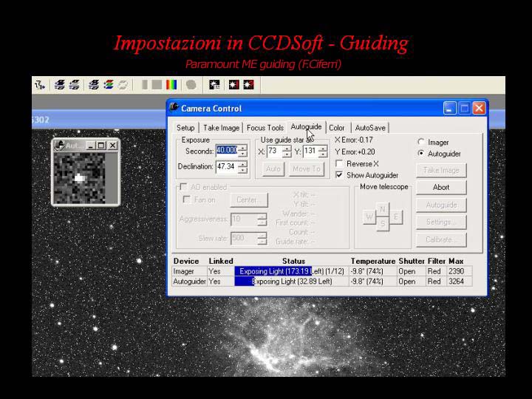This screenshot has width=532, height=399.
Task: Click the star icon with the red bar
Action: (x=233, y=84)
